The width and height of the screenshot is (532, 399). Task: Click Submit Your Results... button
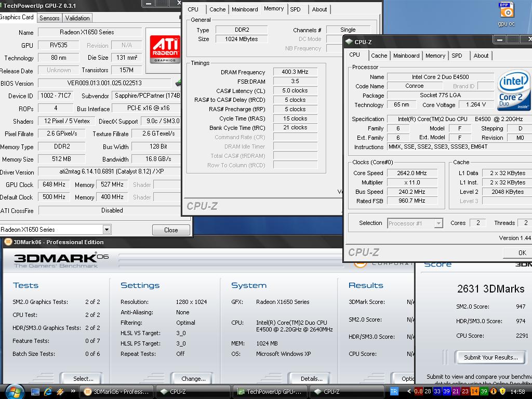[490, 357]
